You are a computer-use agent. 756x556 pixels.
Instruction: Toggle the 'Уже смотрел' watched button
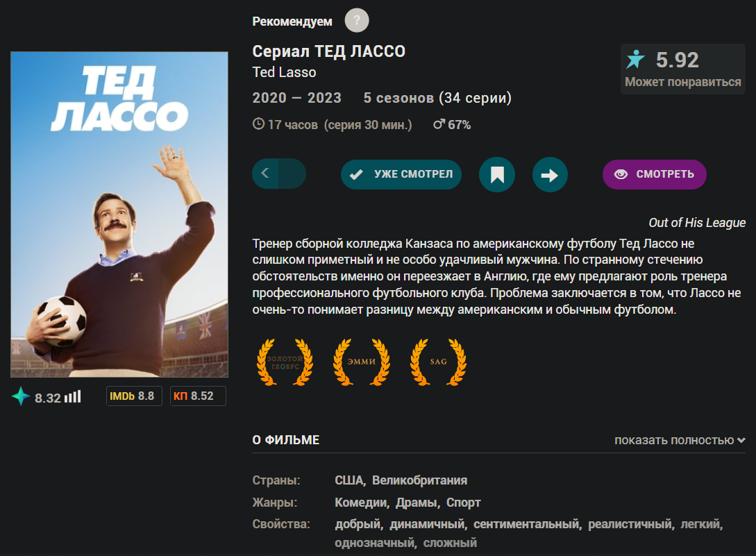(x=402, y=174)
